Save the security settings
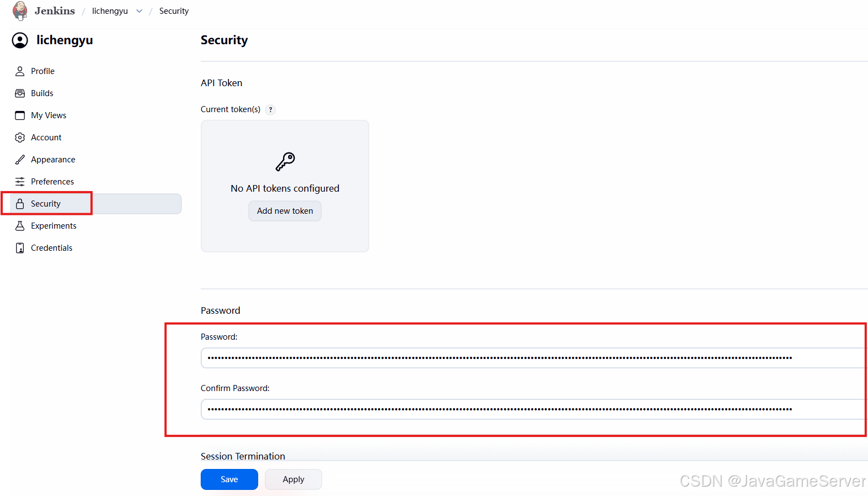868x496 pixels. (229, 479)
